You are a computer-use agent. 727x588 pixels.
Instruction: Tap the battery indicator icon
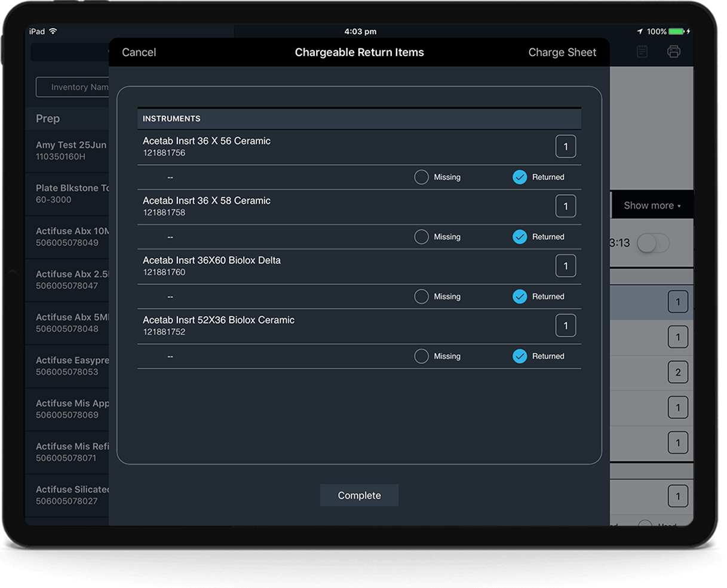tap(676, 31)
